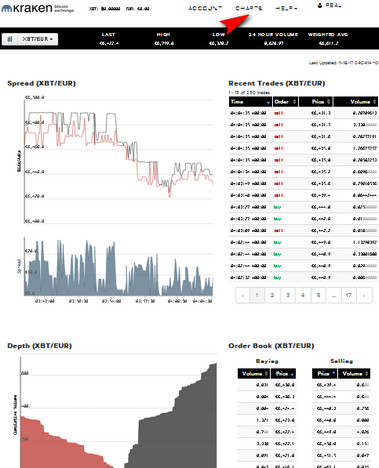The image size is (379, 468).
Task: Jump to last trades page 17
Action: pyautogui.click(x=348, y=295)
